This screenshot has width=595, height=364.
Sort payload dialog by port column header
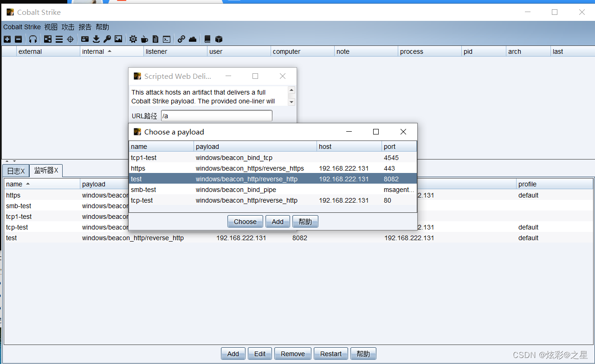399,147
